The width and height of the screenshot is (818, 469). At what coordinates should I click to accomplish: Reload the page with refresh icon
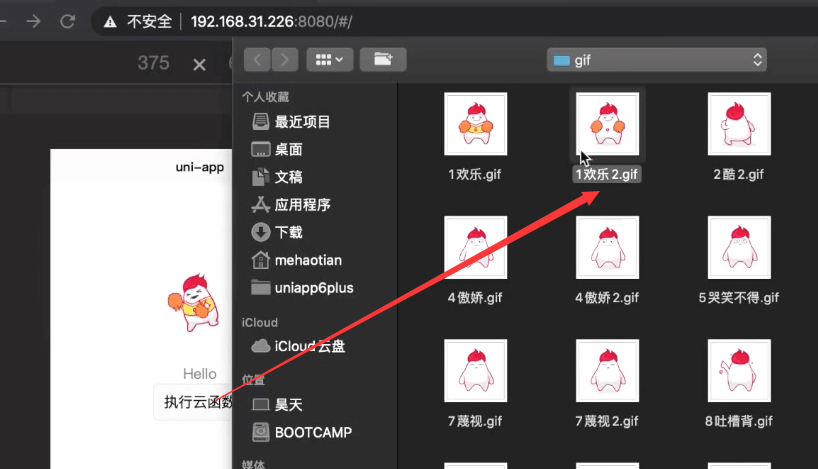tap(67, 21)
